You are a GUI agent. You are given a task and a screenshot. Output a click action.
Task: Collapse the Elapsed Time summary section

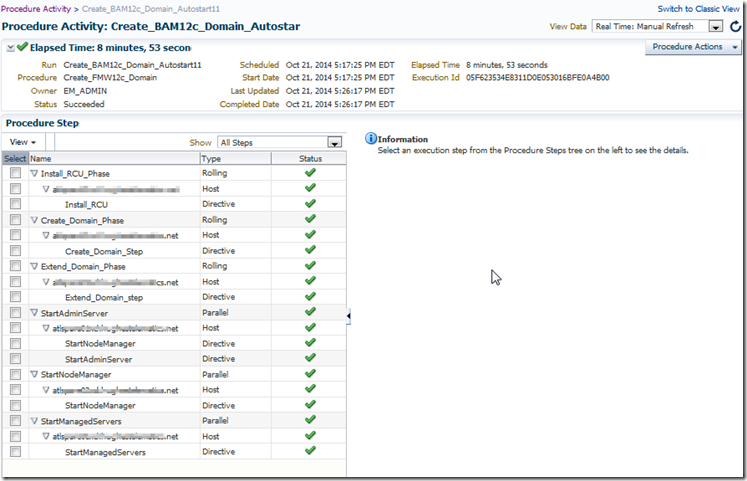pos(10,48)
